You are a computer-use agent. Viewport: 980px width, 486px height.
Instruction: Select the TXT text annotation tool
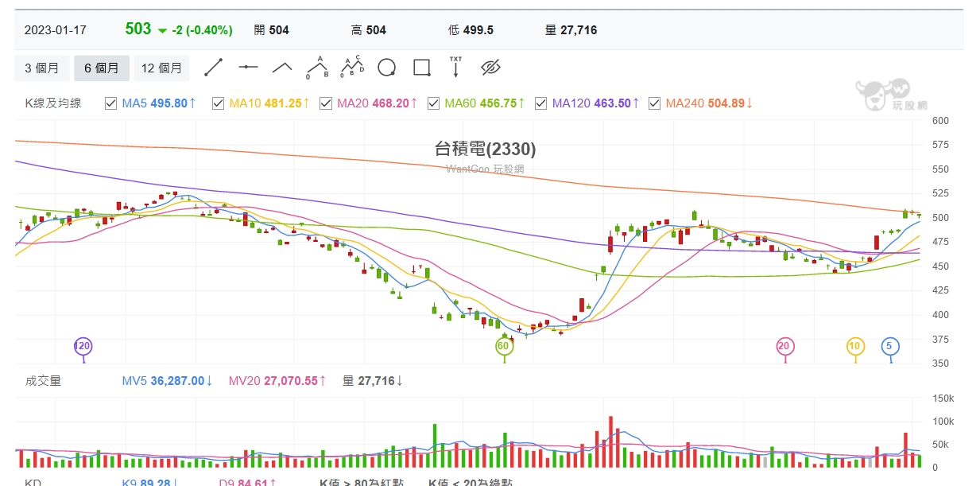coord(455,67)
